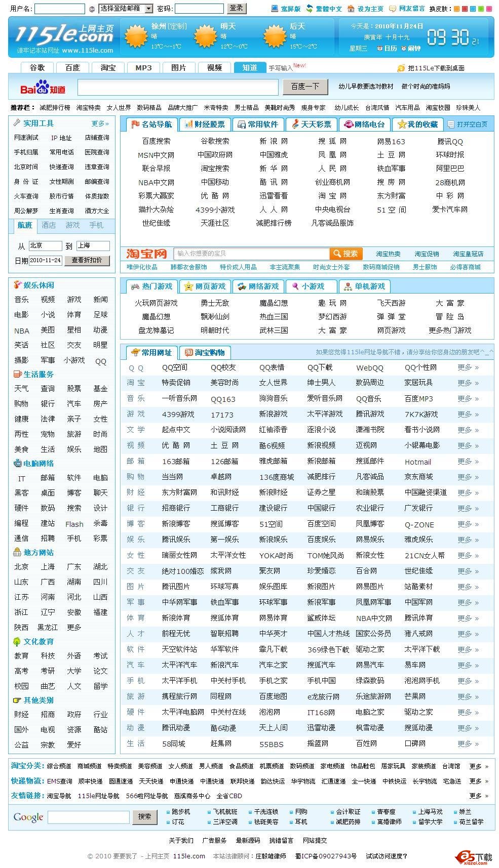Select the 手机 tab beside 游戏
The image size is (499, 868).
tap(96, 225)
